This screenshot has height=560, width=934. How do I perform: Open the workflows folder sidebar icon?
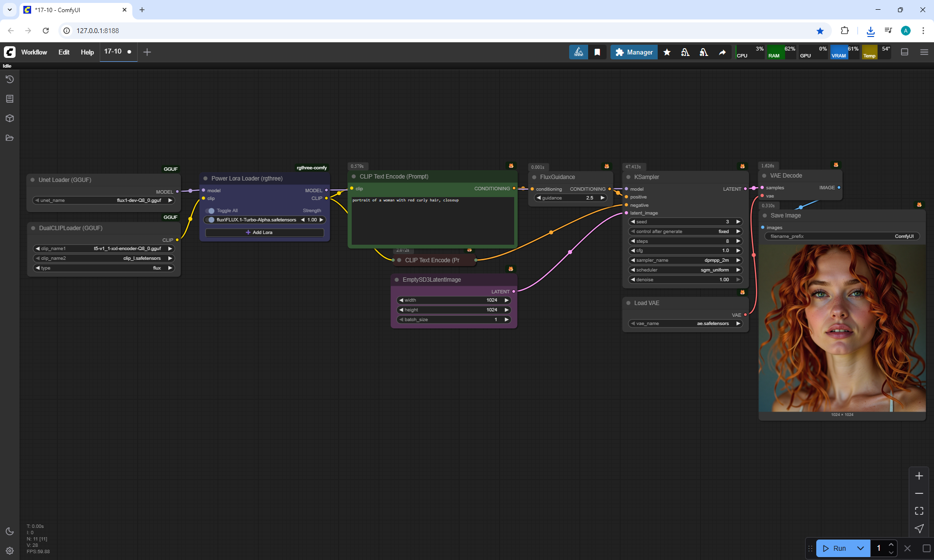(x=9, y=138)
